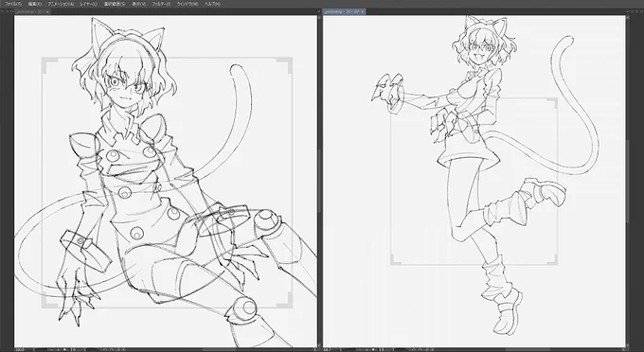Open the ファイル (File) menu

[x=13, y=4]
